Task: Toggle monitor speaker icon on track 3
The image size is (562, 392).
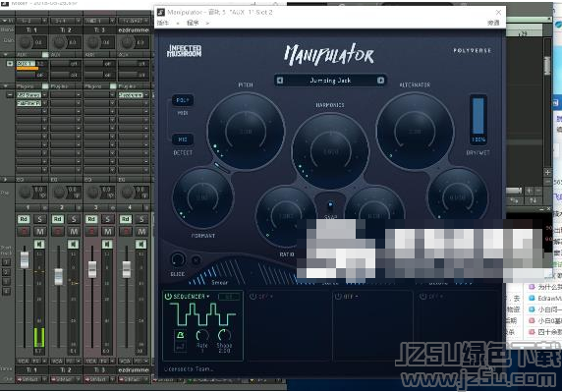Action: 107,244
